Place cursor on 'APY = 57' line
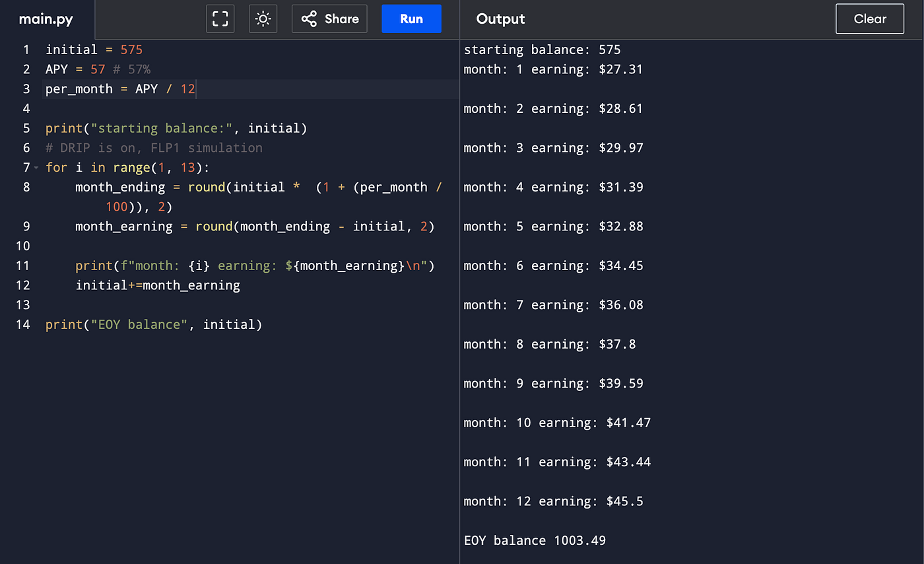This screenshot has width=924, height=564. point(98,69)
